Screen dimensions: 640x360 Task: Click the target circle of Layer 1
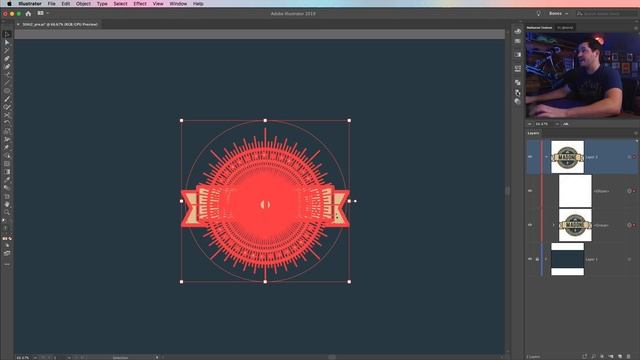tap(629, 259)
